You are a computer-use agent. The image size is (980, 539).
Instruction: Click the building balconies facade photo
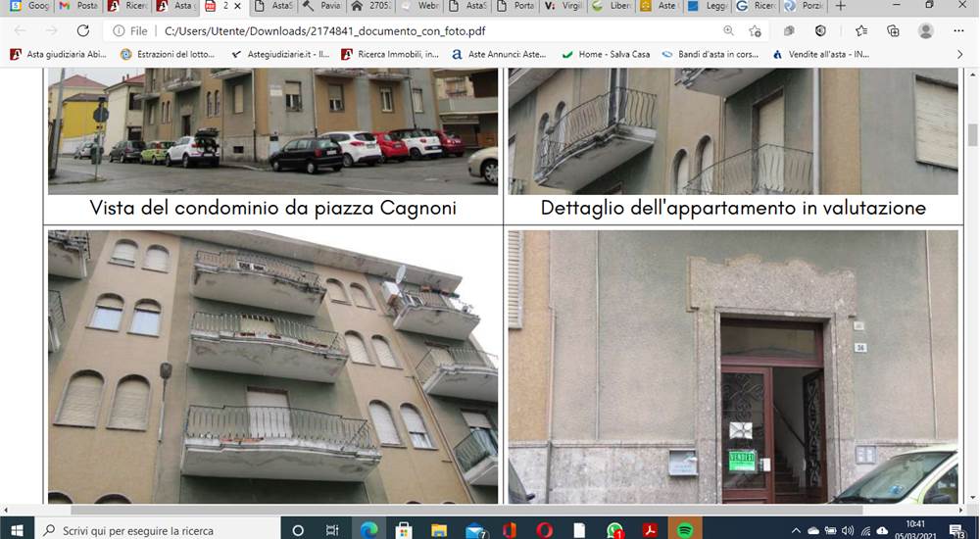click(x=273, y=367)
